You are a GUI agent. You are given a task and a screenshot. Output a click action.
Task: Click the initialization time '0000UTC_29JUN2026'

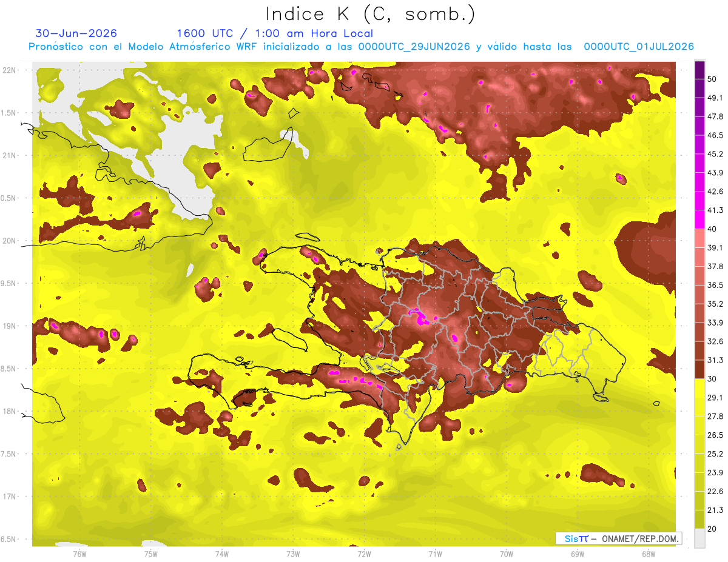415,47
